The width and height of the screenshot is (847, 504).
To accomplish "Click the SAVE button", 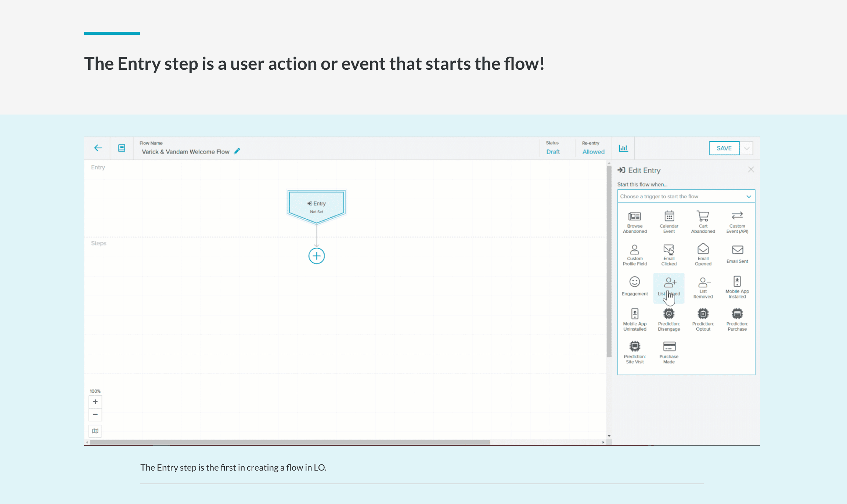I will click(x=724, y=148).
